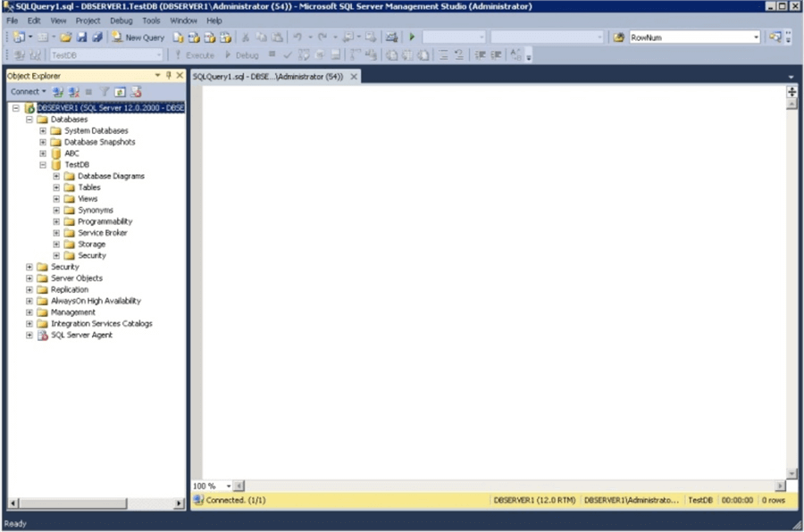Close the SQLQuery1.sql tab
The height and width of the screenshot is (532, 804).
click(x=354, y=77)
